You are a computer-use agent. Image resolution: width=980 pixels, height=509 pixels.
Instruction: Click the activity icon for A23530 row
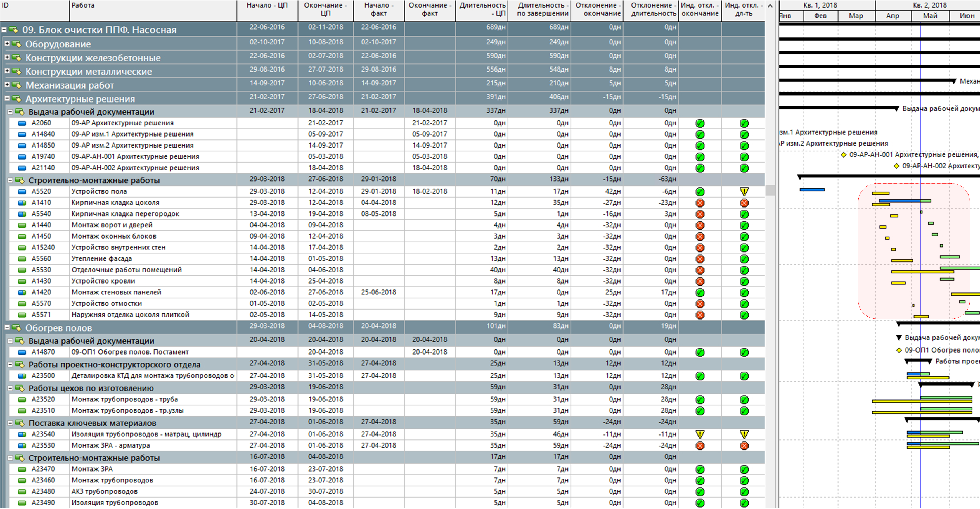(22, 446)
